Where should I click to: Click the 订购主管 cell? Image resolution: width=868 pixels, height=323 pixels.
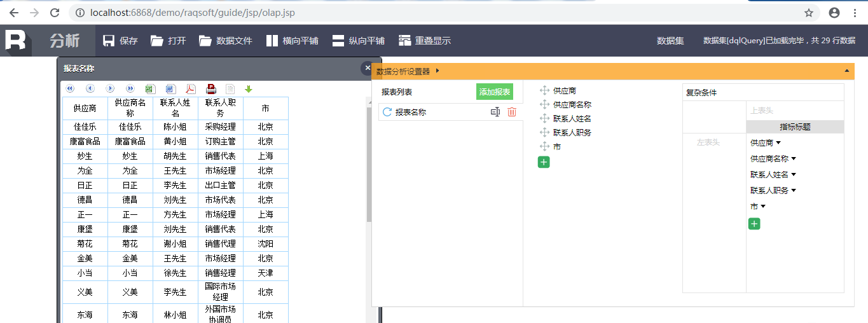point(221,142)
